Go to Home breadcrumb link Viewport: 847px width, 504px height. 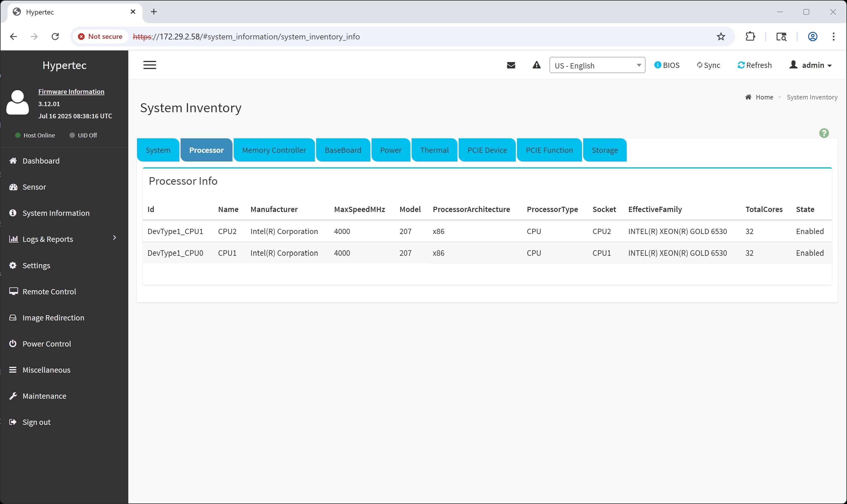click(764, 97)
